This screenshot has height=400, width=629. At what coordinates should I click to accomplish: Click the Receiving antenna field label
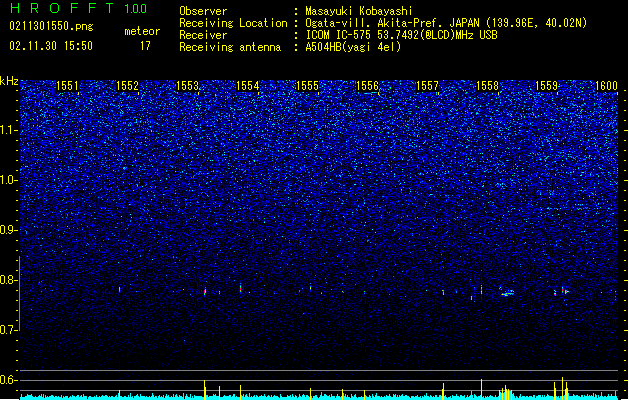tap(230, 47)
